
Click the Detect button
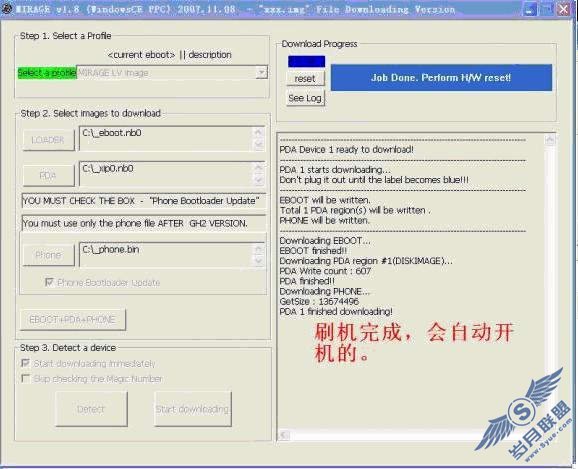[x=91, y=409]
